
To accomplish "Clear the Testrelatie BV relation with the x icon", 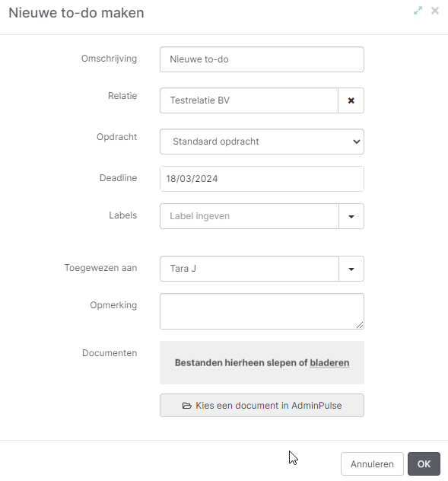I will 351,100.
